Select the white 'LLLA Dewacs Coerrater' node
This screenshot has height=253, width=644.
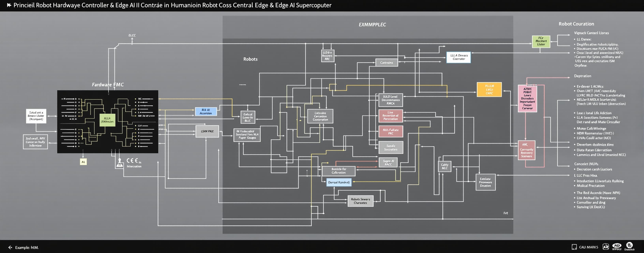pos(459,57)
